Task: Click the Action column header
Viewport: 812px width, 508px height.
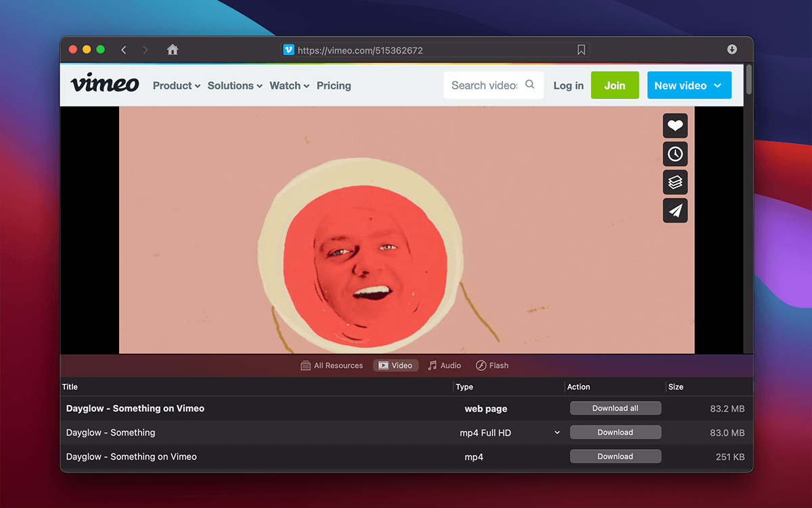Action: click(x=616, y=387)
